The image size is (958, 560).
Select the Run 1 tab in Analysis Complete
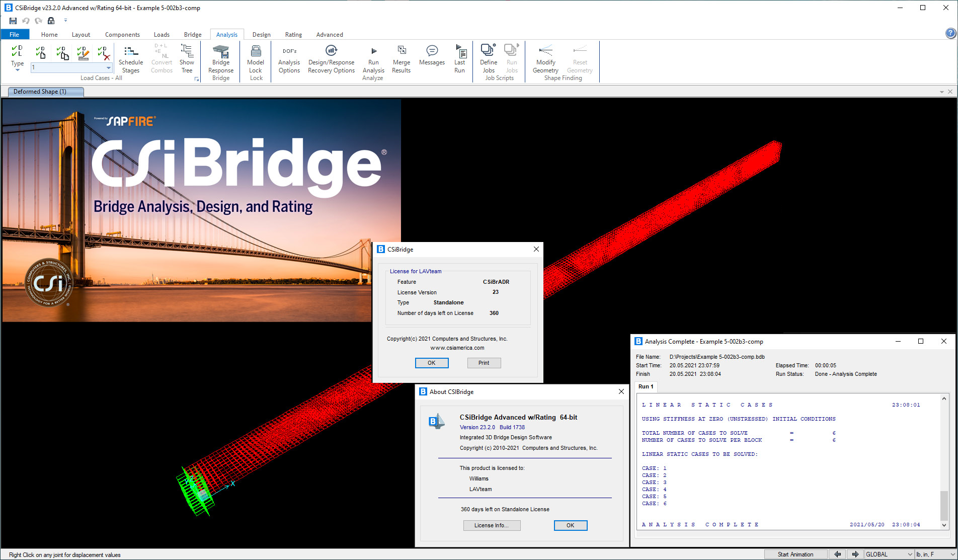[646, 386]
